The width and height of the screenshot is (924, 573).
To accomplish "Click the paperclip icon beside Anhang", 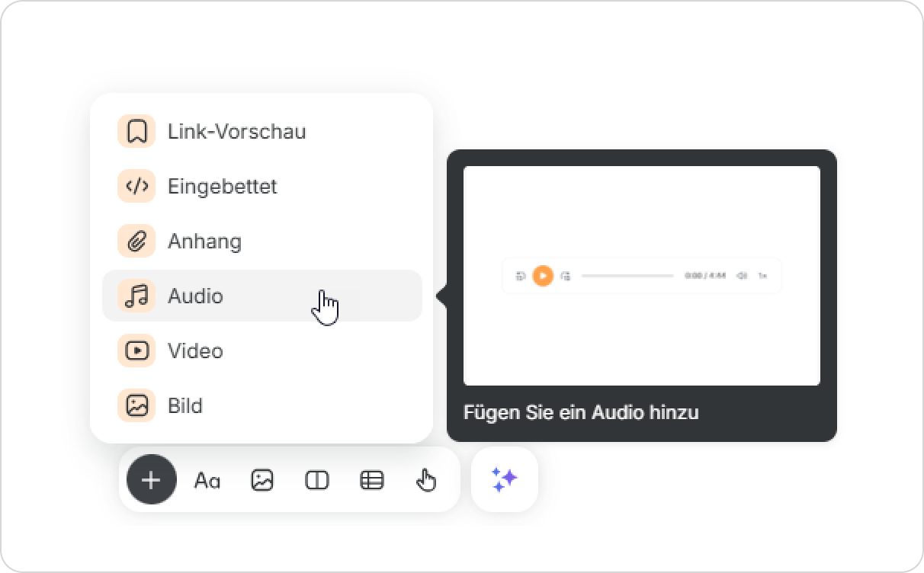I will (136, 242).
